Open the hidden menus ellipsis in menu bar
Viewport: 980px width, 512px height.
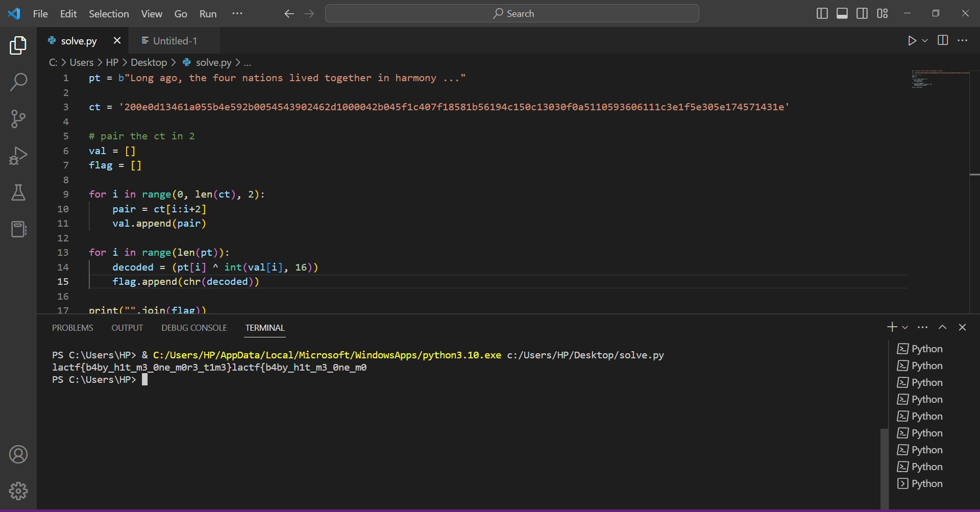point(237,13)
